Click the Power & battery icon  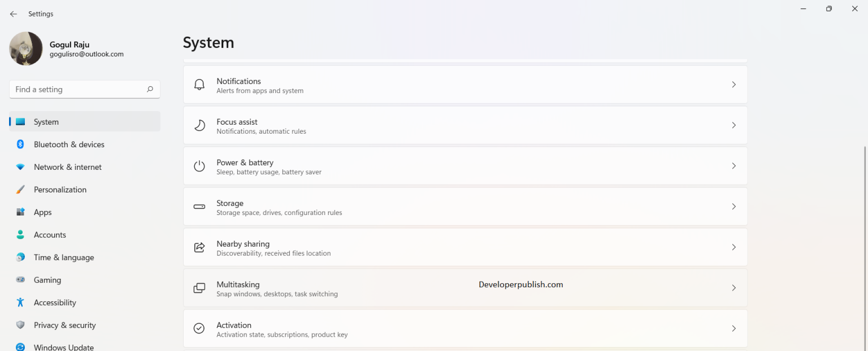[x=199, y=166]
